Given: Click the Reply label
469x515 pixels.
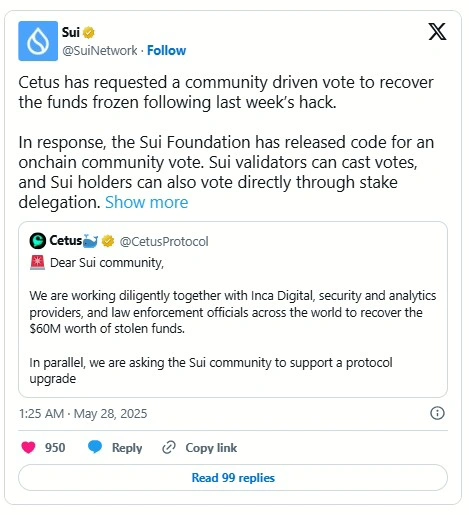Looking at the screenshot, I should click(x=127, y=448).
